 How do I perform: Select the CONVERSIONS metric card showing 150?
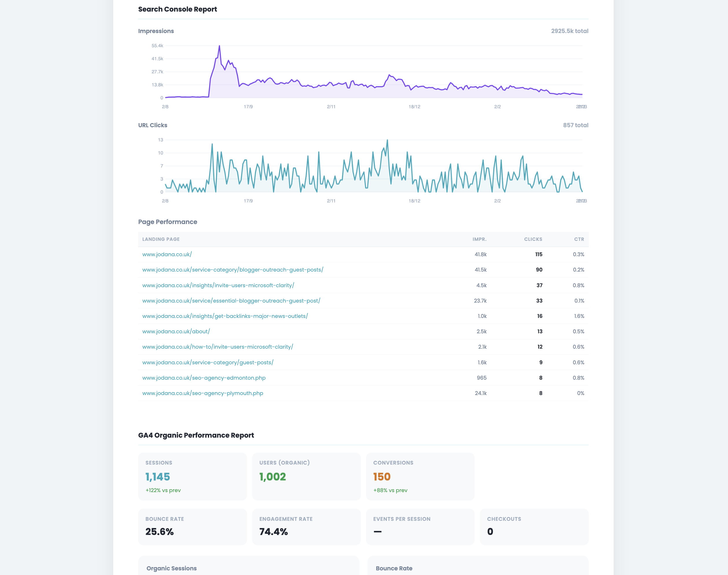pos(420,477)
